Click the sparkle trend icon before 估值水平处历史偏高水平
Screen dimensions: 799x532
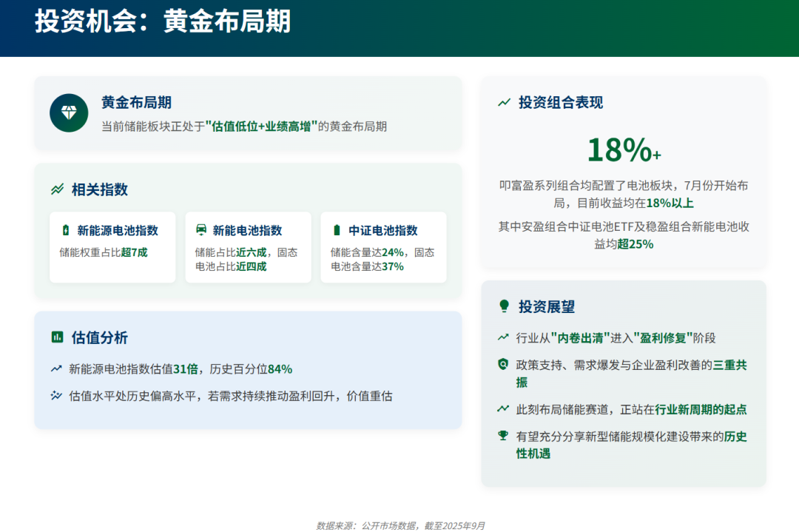pos(56,396)
